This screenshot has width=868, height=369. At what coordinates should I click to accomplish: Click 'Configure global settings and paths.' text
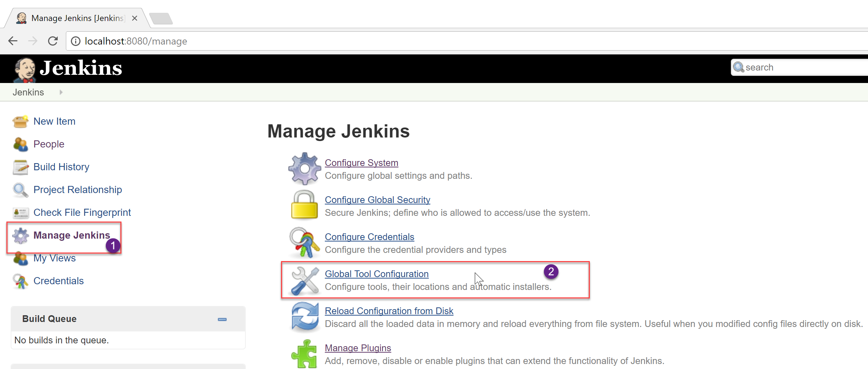399,176
